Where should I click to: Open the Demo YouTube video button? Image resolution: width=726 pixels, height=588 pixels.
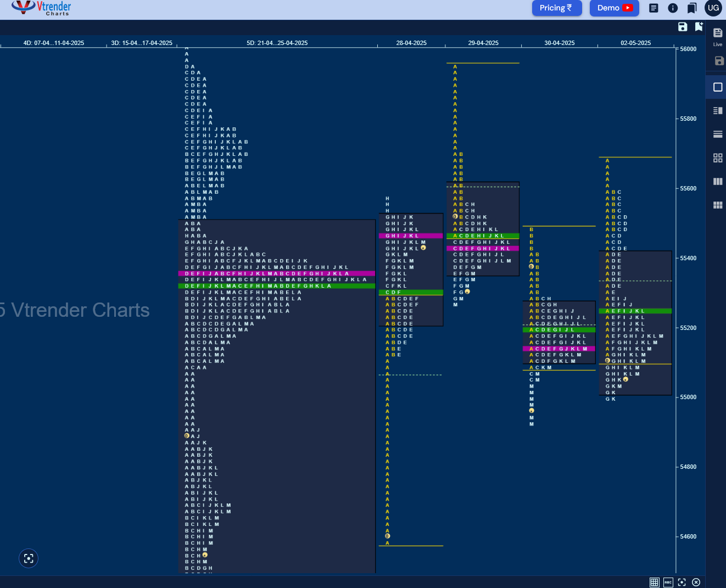pos(615,8)
